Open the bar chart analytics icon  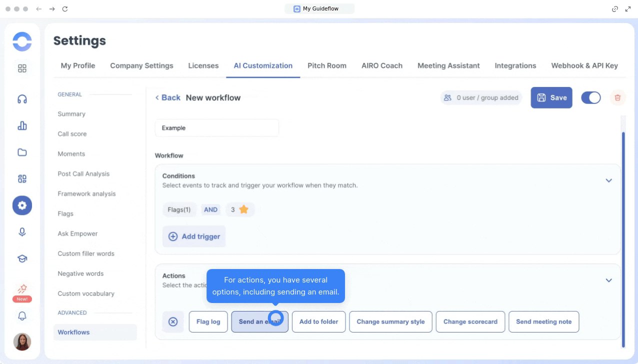coord(22,125)
